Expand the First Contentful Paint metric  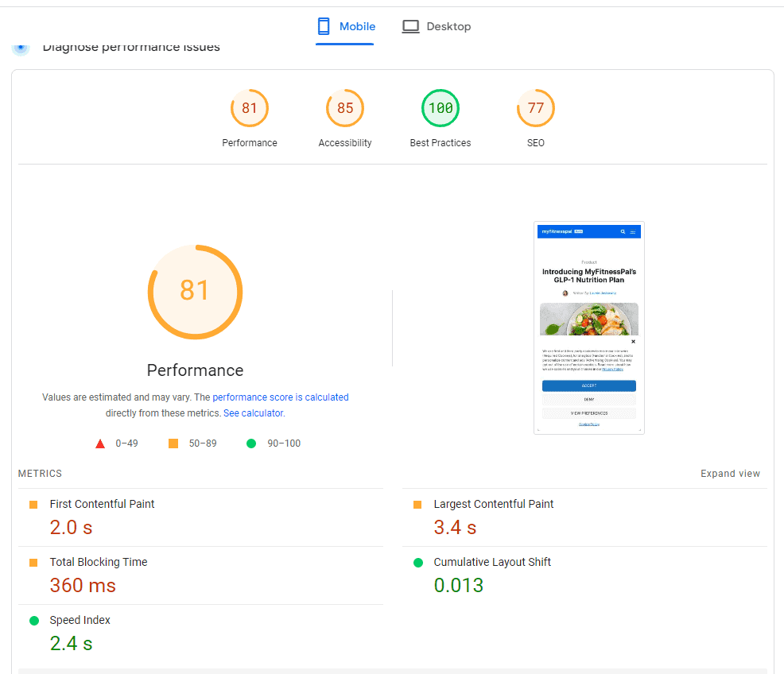pos(102,505)
